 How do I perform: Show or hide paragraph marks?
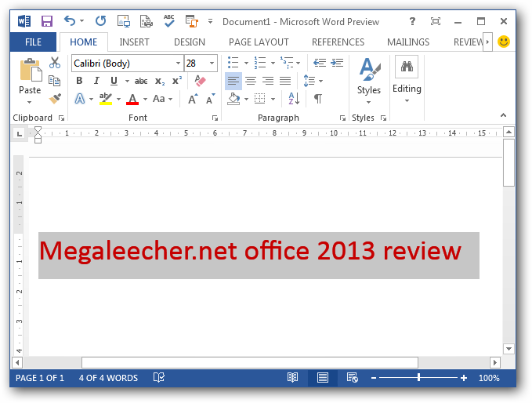point(318,99)
